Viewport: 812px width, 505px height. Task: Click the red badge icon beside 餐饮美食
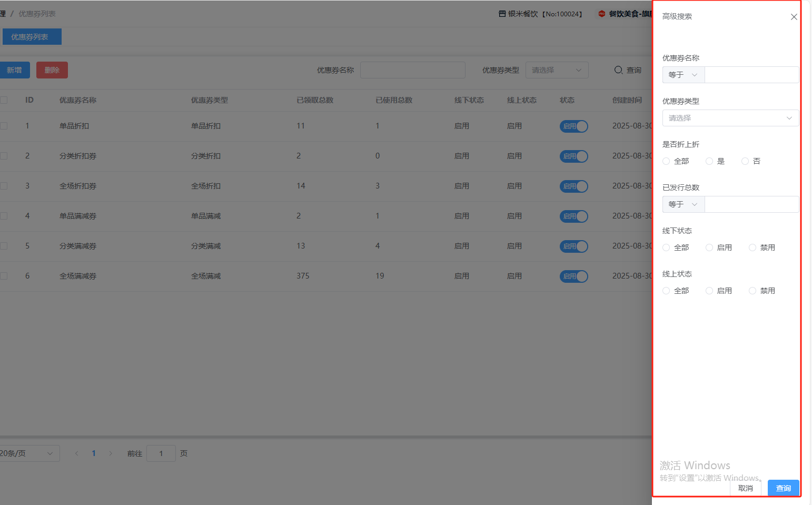point(601,14)
